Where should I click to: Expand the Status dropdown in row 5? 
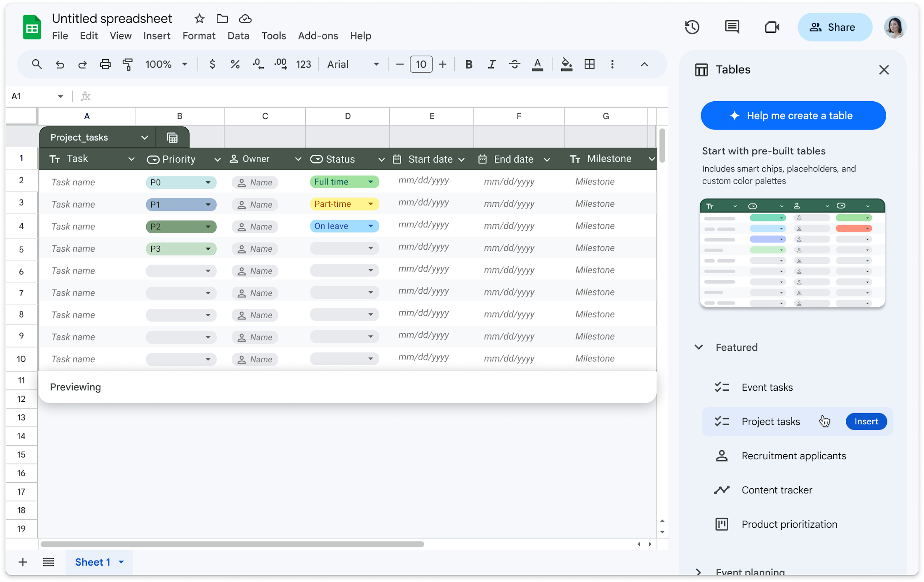coord(370,249)
